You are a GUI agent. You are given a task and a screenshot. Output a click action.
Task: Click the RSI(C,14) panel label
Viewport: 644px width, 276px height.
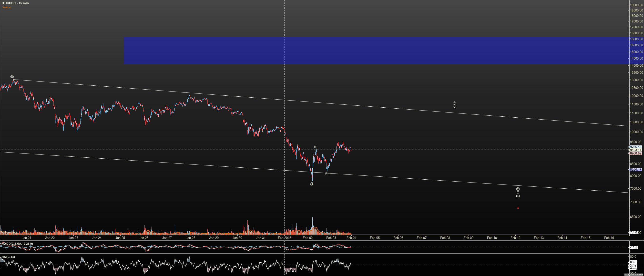pos(8,257)
